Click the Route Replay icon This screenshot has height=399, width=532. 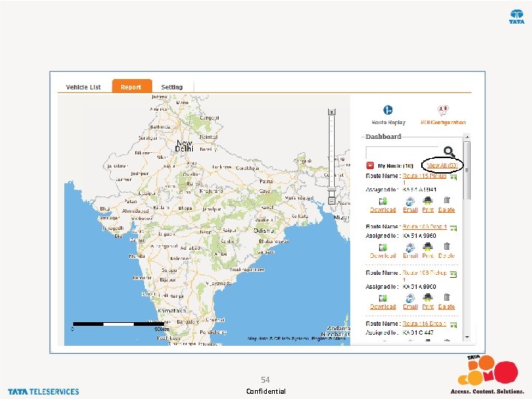pyautogui.click(x=388, y=110)
